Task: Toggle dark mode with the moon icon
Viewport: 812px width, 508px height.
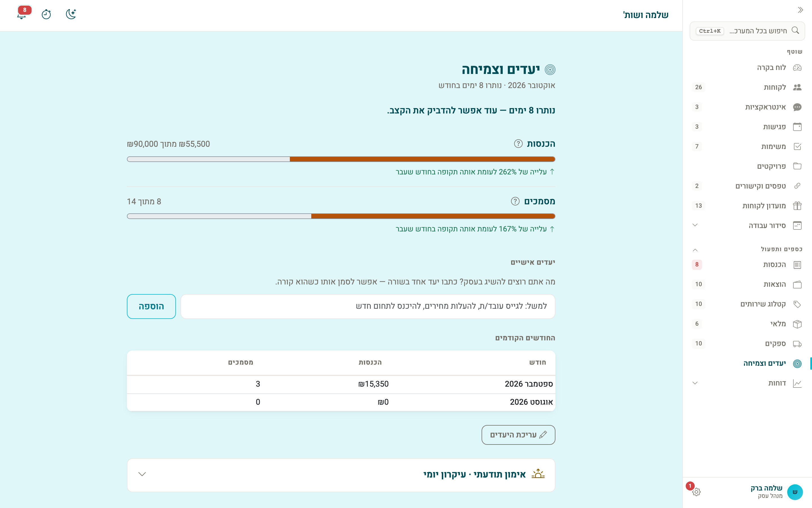Action: [71, 14]
